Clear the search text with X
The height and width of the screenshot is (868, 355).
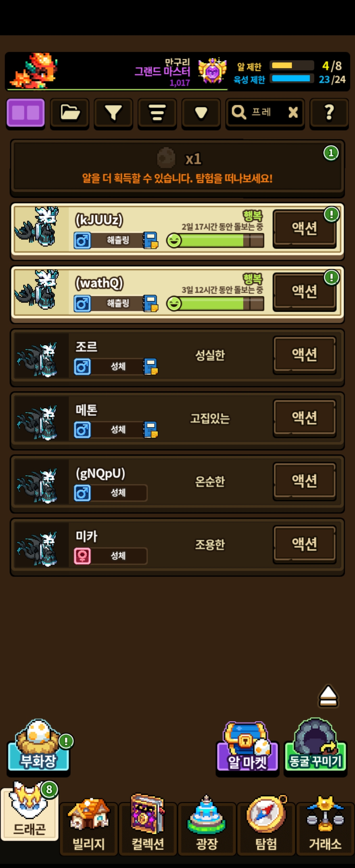[293, 112]
